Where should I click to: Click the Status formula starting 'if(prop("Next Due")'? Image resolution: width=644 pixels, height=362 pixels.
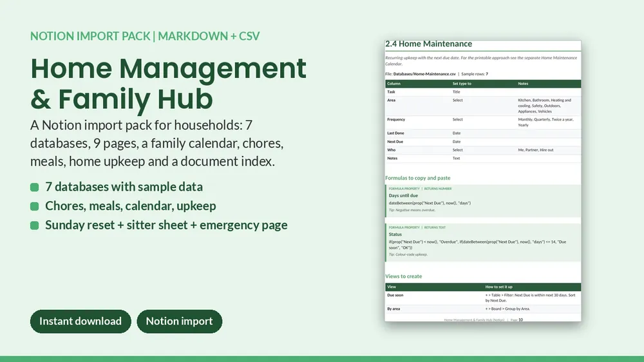click(477, 245)
